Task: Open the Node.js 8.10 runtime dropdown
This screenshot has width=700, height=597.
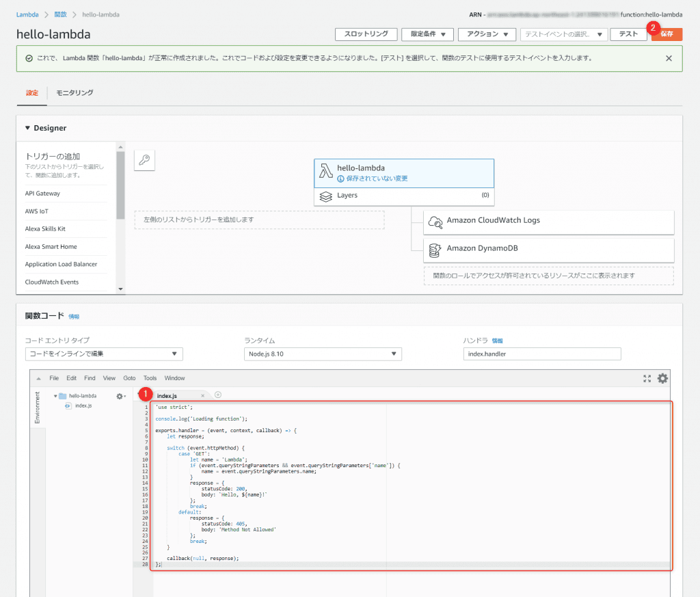Action: pos(323,354)
